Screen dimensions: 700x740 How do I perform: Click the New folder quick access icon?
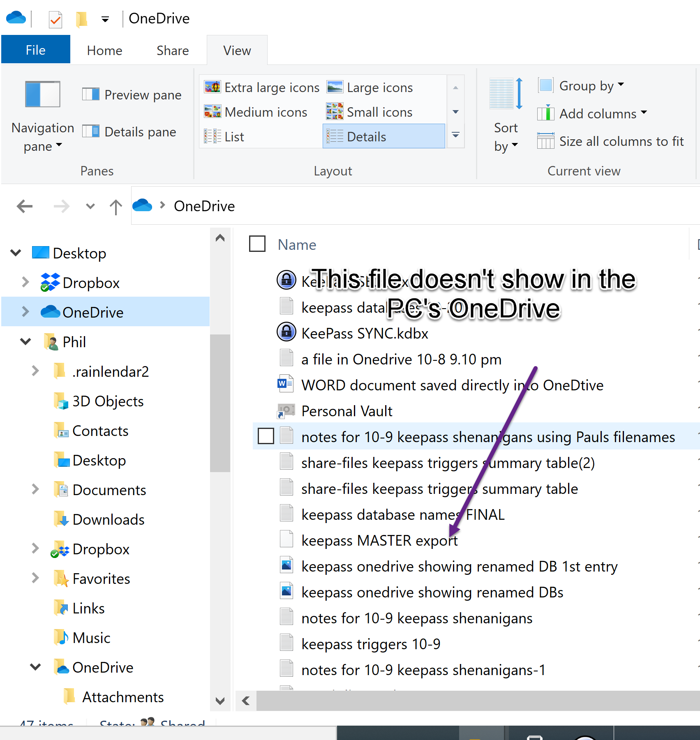(81, 19)
